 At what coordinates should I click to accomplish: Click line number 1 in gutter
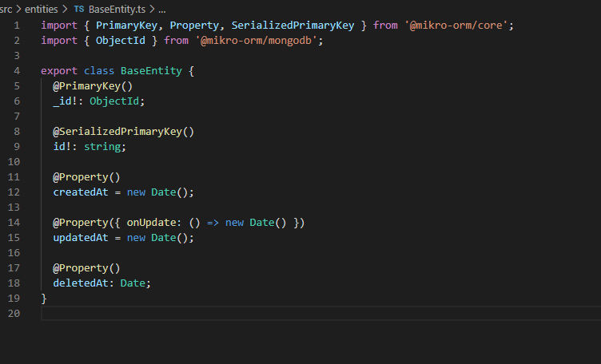pos(17,26)
